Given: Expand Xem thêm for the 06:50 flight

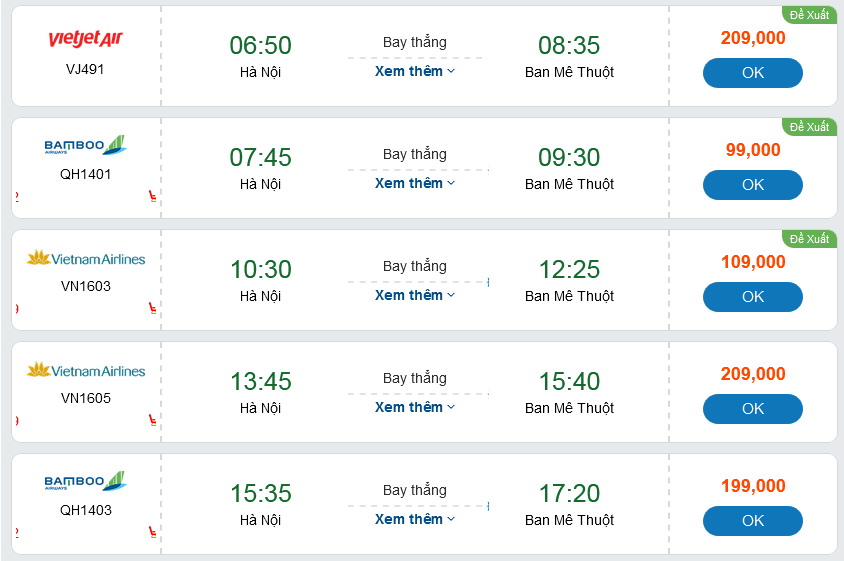Looking at the screenshot, I should tap(415, 71).
